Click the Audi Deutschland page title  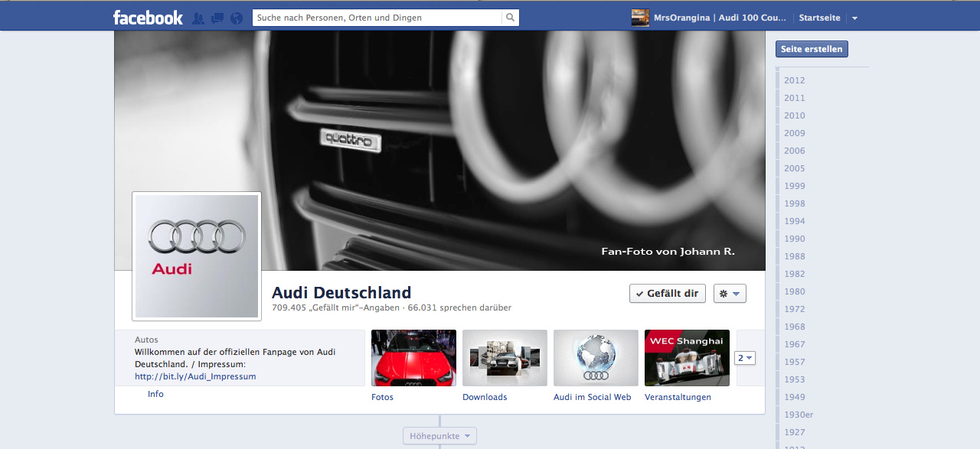341,292
